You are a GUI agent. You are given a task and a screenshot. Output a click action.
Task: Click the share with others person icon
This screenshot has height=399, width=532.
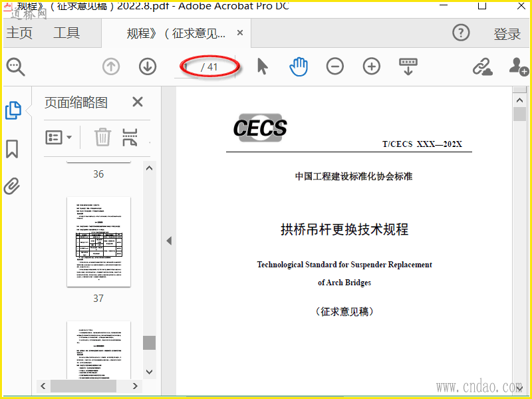(x=519, y=66)
